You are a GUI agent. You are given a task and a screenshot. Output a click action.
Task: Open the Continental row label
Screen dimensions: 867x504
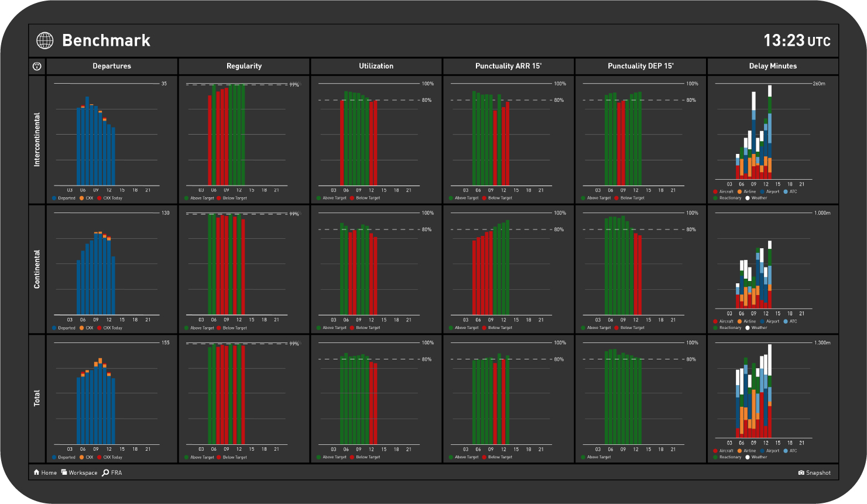tap(37, 269)
